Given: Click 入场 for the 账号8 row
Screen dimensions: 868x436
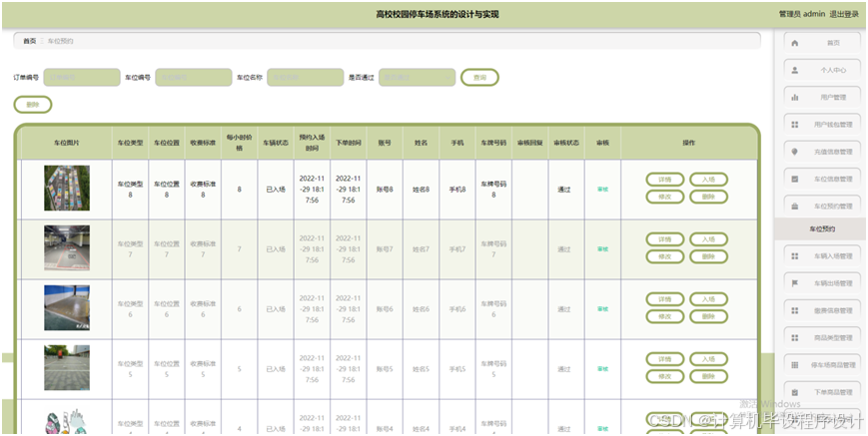Looking at the screenshot, I should (x=708, y=180).
